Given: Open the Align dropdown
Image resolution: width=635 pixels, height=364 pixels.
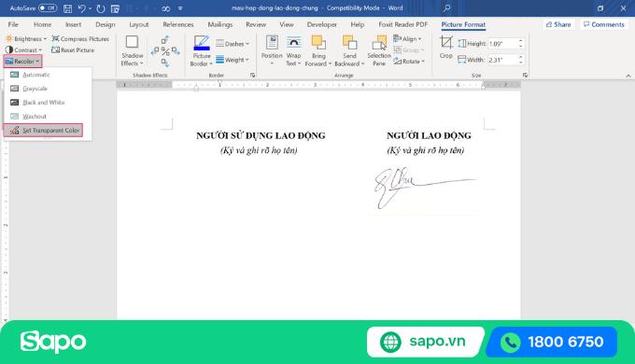Looking at the screenshot, I should tap(407, 39).
